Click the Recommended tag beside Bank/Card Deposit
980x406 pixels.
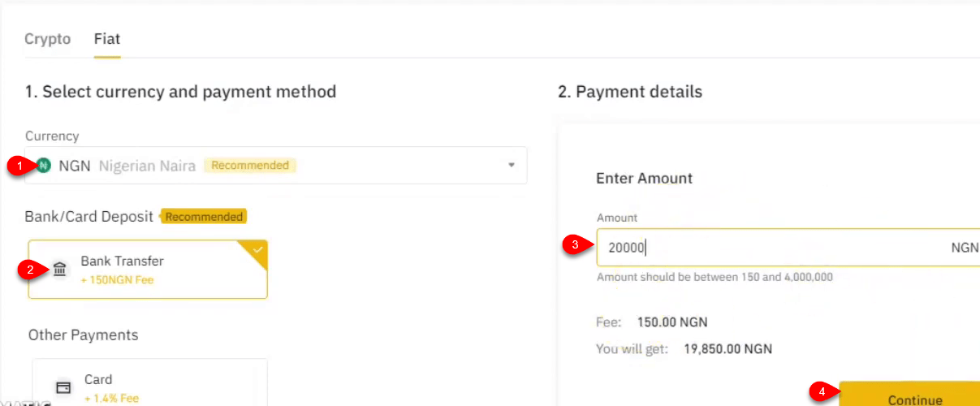(x=204, y=217)
